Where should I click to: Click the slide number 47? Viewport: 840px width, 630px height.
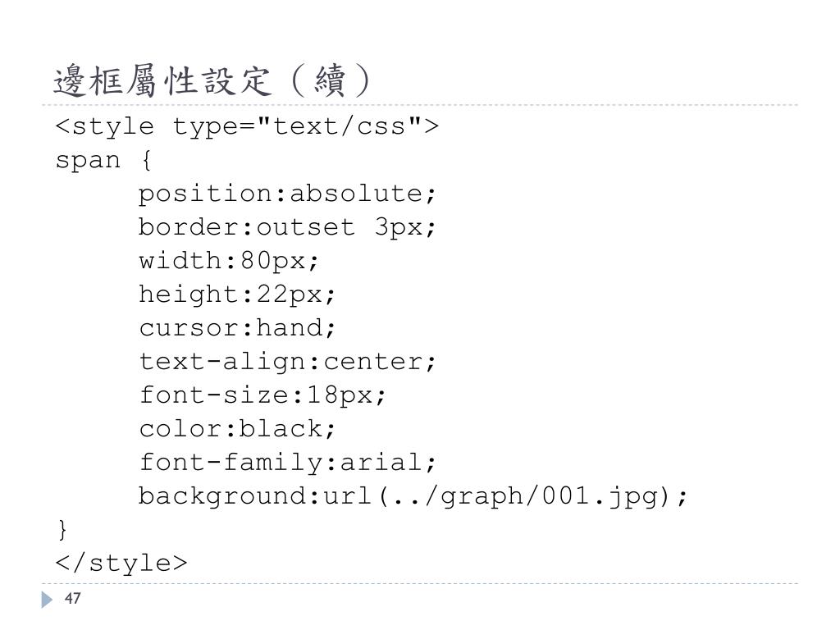tap(73, 598)
